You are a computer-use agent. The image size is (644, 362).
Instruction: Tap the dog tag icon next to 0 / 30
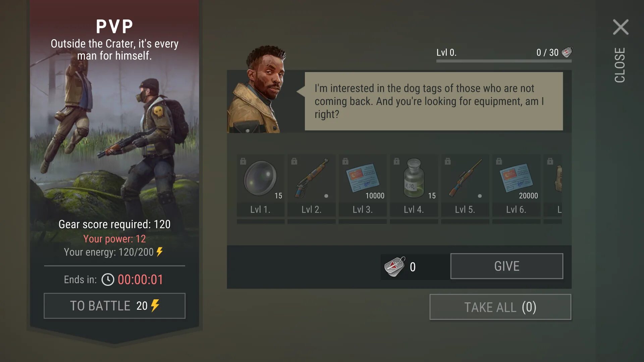[567, 52]
